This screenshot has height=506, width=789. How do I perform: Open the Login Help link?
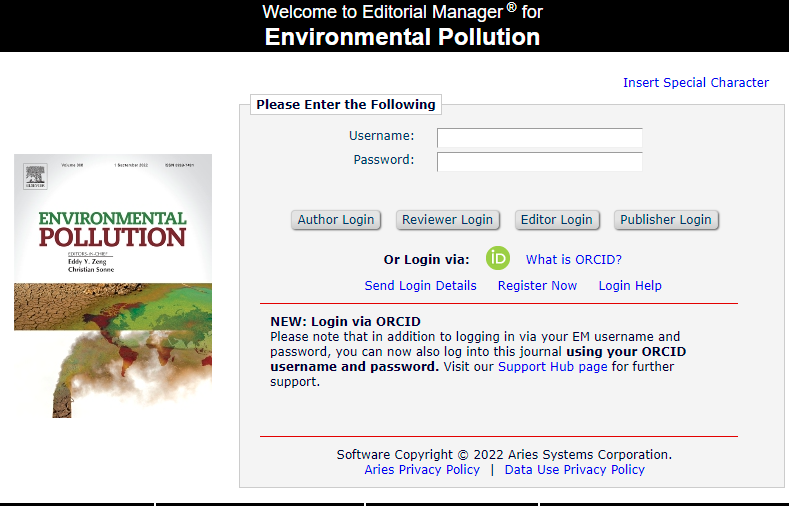click(630, 286)
